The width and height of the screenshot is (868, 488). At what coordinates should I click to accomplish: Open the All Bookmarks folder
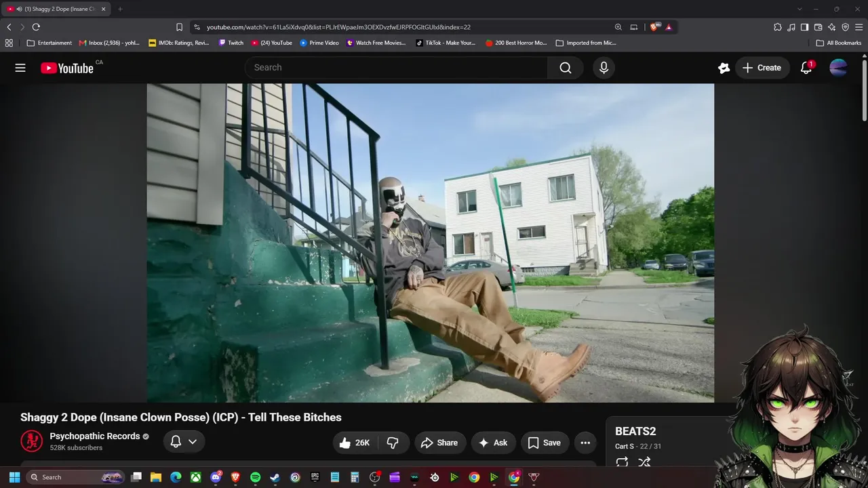[839, 43]
